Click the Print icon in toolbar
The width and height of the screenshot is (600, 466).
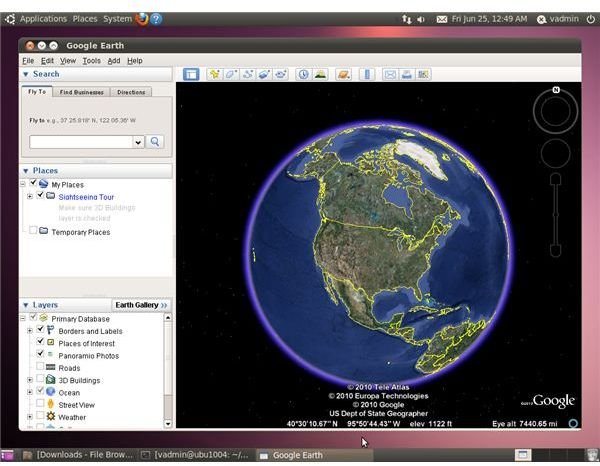click(x=406, y=74)
